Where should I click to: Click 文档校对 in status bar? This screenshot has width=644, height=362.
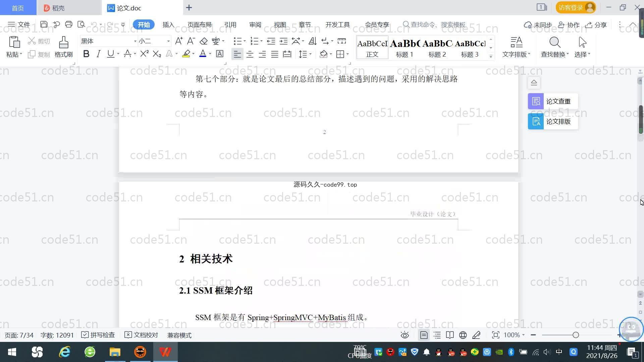pyautogui.click(x=141, y=335)
